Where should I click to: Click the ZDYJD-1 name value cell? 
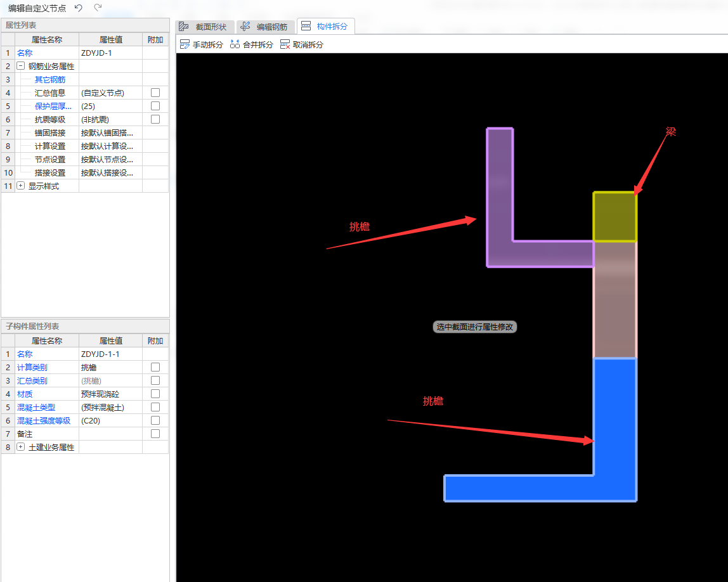[x=110, y=53]
